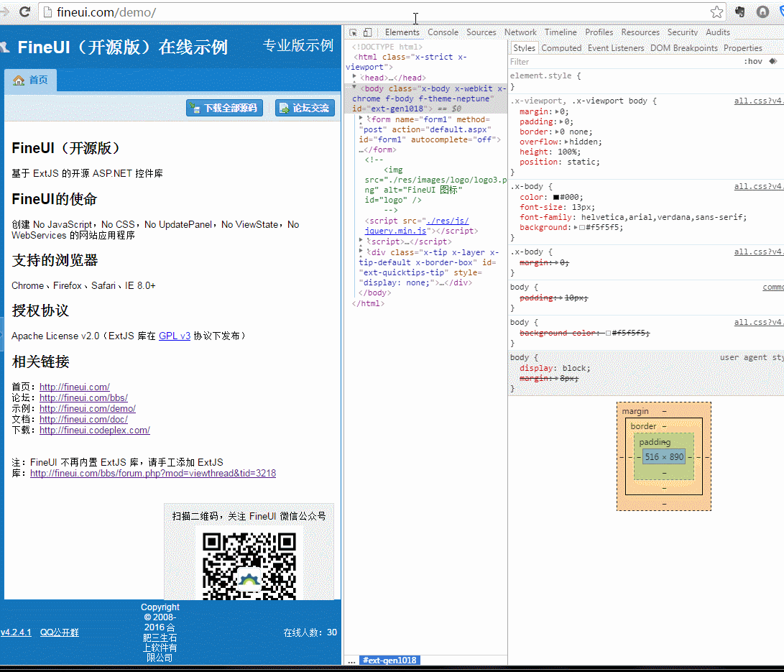
Task: Click the element.style rule block
Action: tap(646, 81)
